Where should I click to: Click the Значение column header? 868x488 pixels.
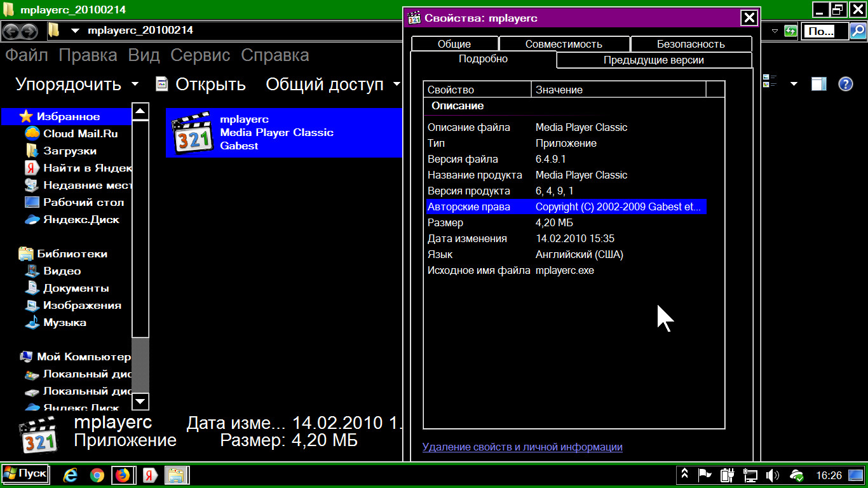coord(619,90)
